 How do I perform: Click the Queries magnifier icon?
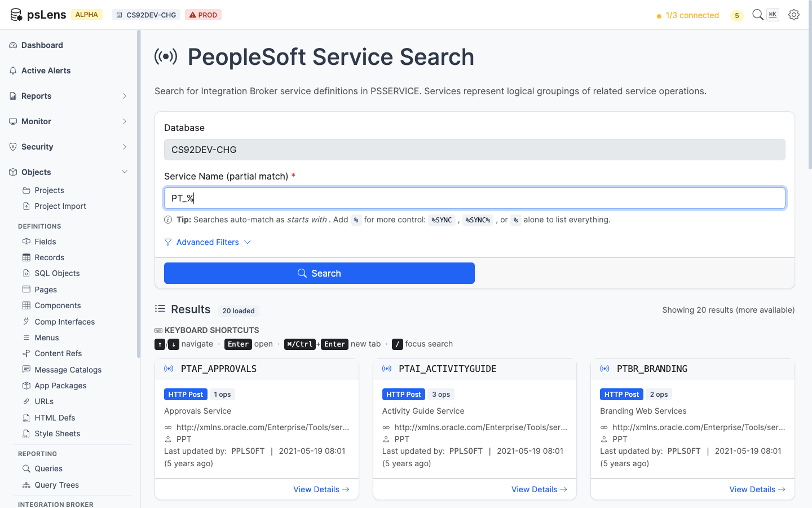(x=26, y=468)
